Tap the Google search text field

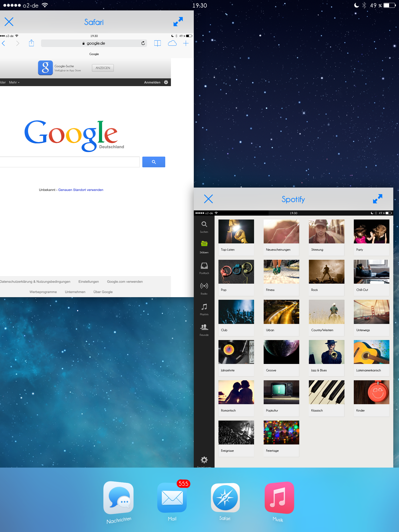69,162
